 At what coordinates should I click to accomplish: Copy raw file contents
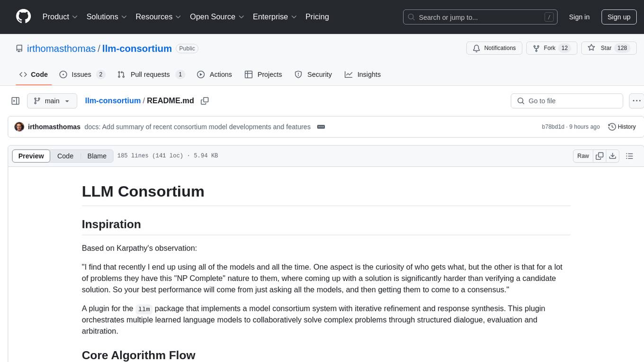coord(599,156)
